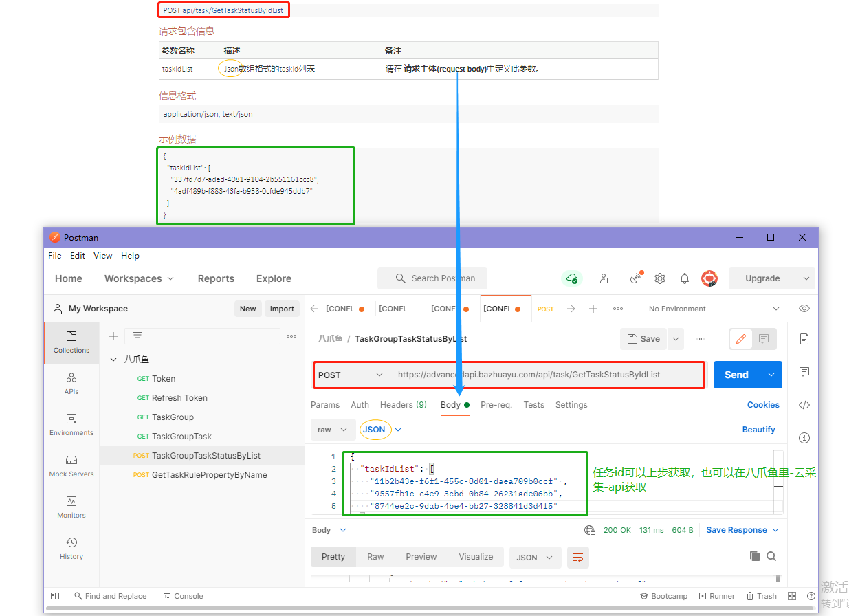Open the raw body type dropdown
The width and height of the screenshot is (849, 616).
(x=333, y=430)
